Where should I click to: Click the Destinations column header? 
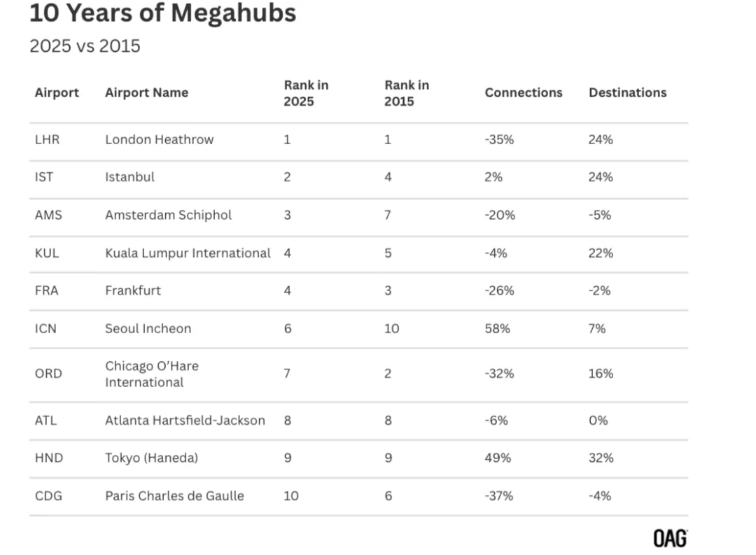pos(627,93)
